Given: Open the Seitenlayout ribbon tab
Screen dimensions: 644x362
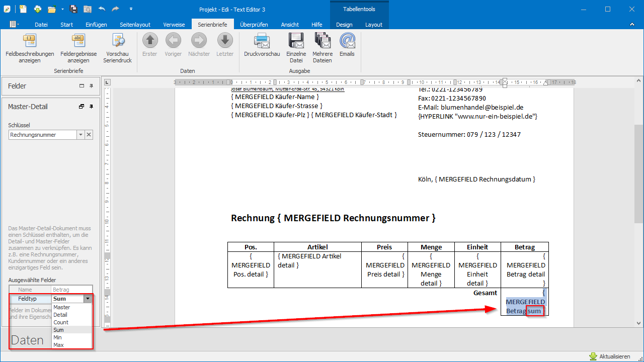Looking at the screenshot, I should pyautogui.click(x=135, y=25).
